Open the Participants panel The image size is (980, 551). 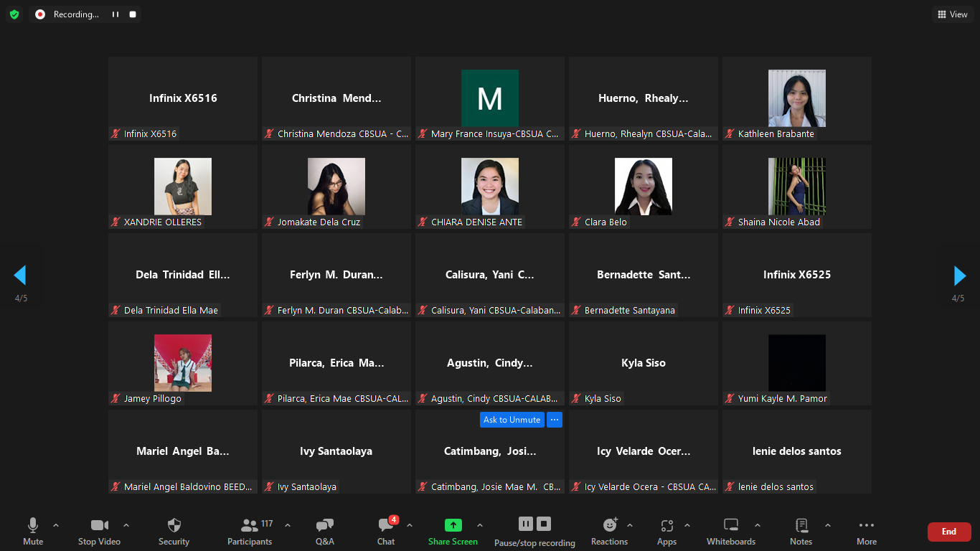click(250, 531)
